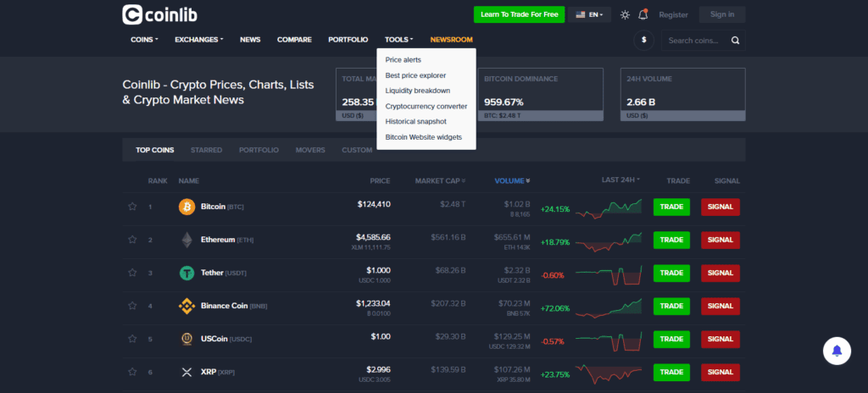The height and width of the screenshot is (393, 868).
Task: Click the Tether coin icon
Action: click(x=186, y=273)
